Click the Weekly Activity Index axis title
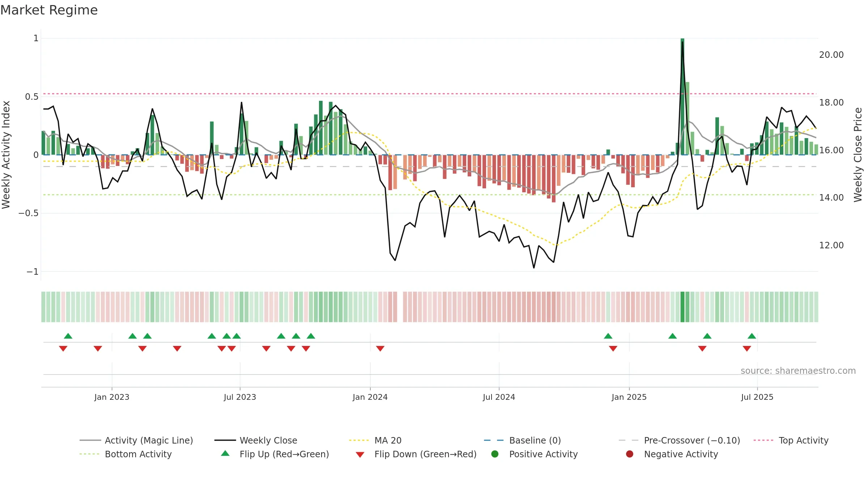 pyautogui.click(x=6, y=155)
